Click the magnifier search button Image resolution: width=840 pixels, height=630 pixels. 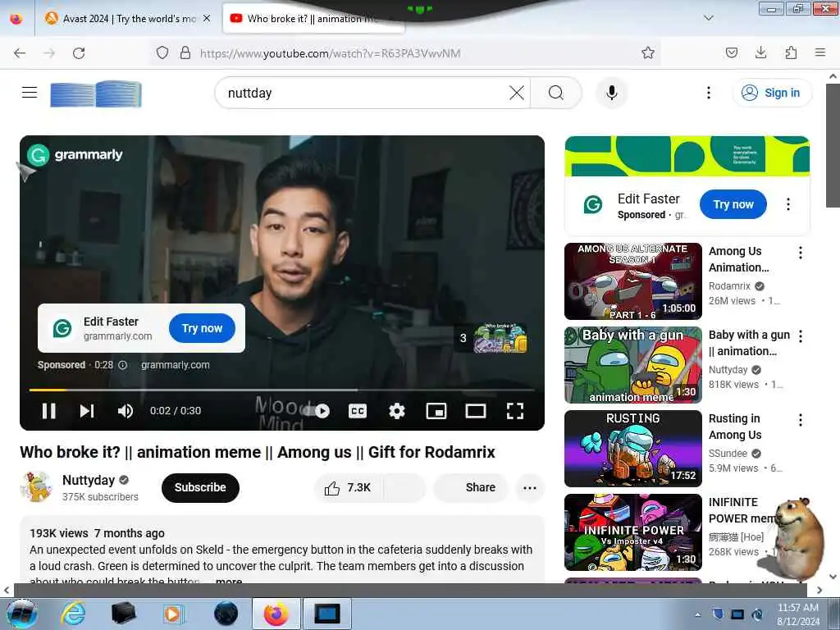click(x=556, y=93)
